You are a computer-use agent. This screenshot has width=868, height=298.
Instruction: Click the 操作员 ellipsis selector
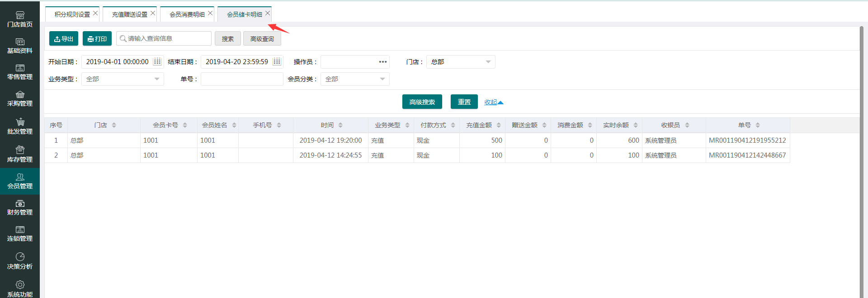click(x=382, y=62)
